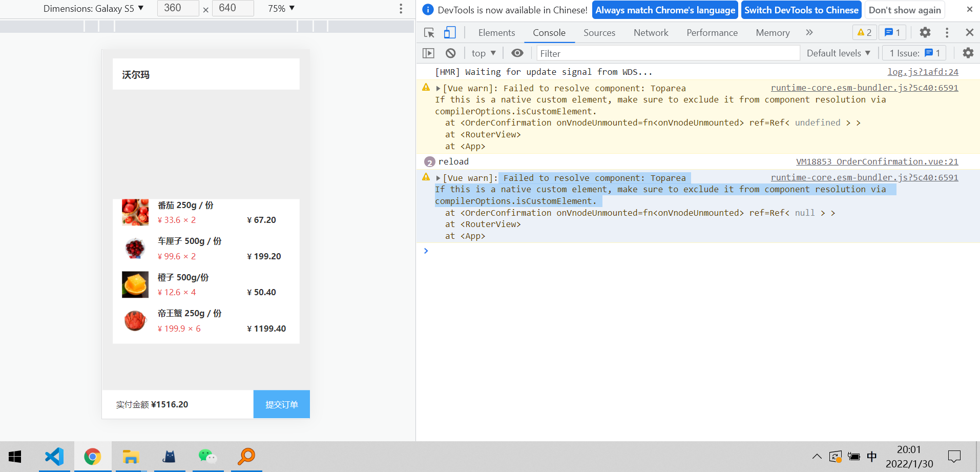Switch to the Network tab

(651, 32)
